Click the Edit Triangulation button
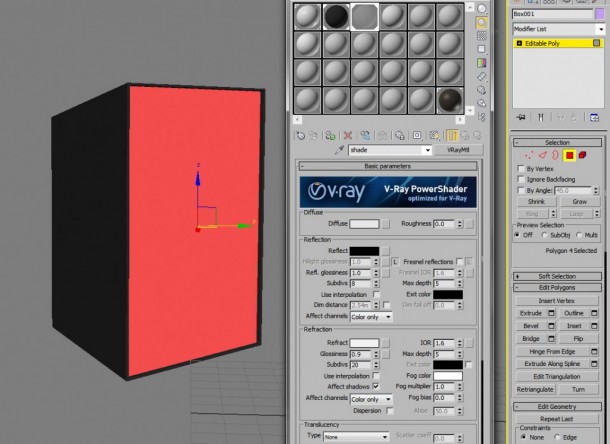Viewport: 610px width, 444px height. tap(557, 377)
